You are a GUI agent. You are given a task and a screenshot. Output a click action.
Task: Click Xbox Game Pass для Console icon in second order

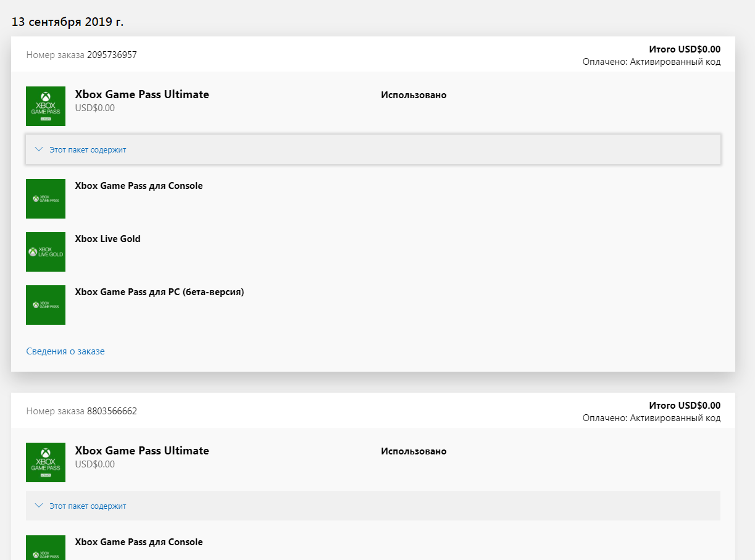(46, 548)
